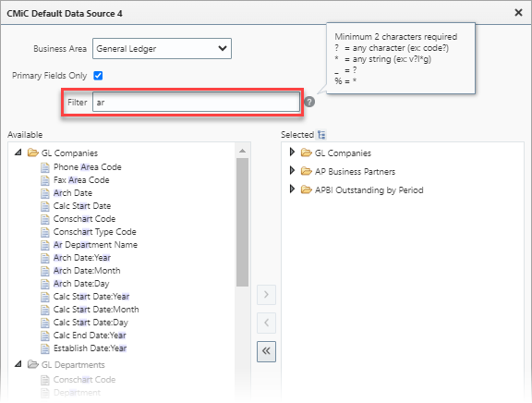Click the Fax Area Code field icon
The height and width of the screenshot is (403, 532).
[44, 180]
